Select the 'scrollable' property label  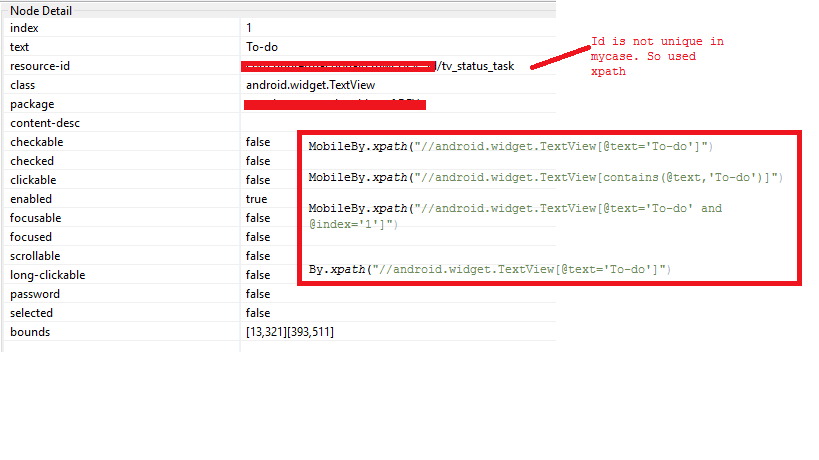(x=35, y=256)
